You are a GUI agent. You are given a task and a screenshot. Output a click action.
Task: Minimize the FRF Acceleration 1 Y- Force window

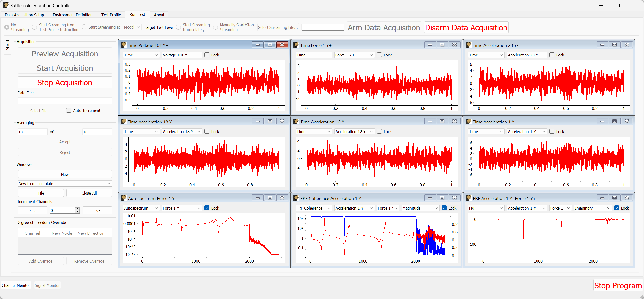tap(602, 197)
